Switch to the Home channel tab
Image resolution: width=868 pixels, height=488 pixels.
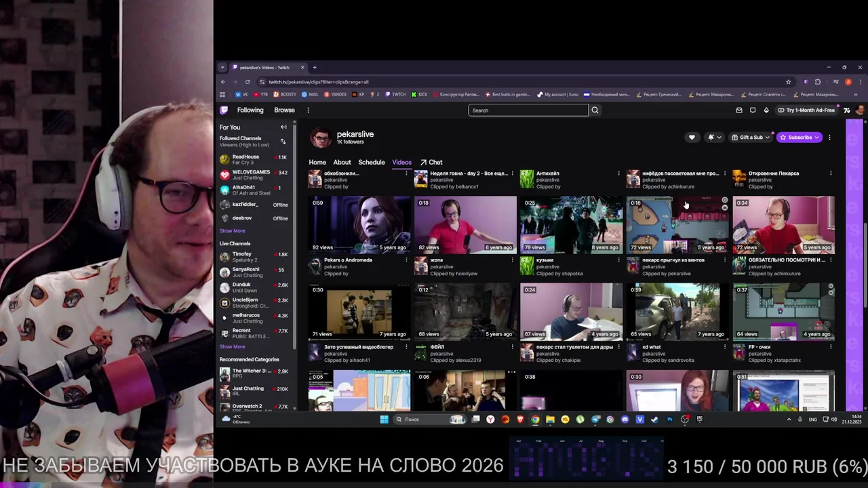coord(317,162)
